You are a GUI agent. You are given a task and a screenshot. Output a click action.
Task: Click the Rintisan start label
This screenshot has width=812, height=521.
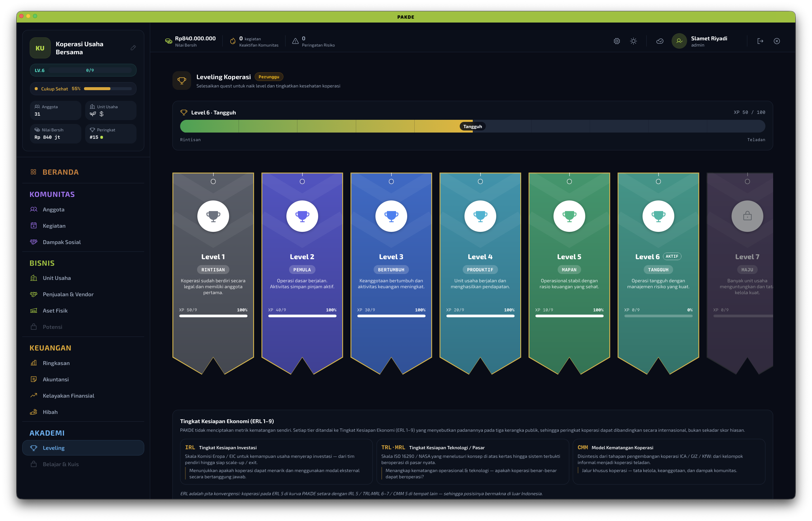(x=190, y=140)
